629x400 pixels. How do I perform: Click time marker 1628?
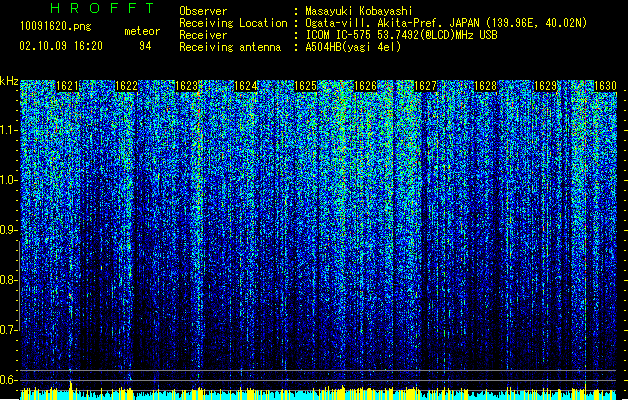pyautogui.click(x=485, y=86)
